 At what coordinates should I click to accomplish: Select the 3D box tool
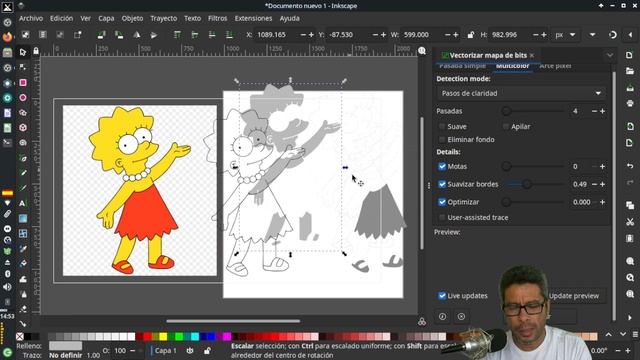click(x=23, y=127)
